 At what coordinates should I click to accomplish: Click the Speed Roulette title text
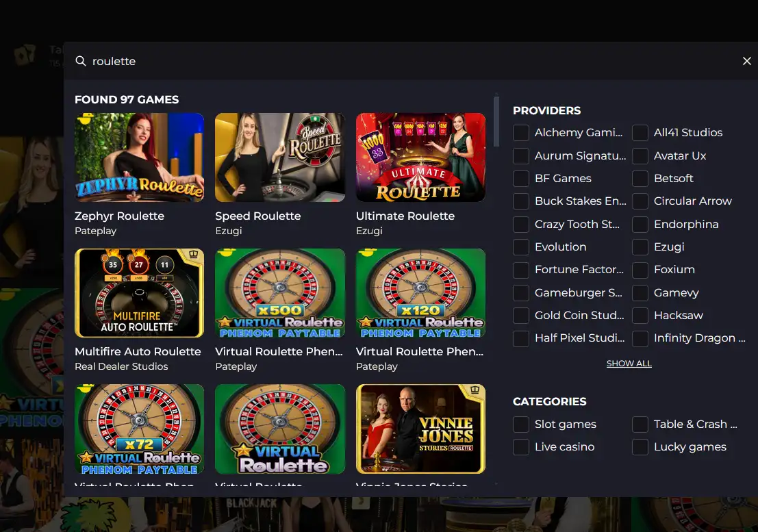pos(258,216)
